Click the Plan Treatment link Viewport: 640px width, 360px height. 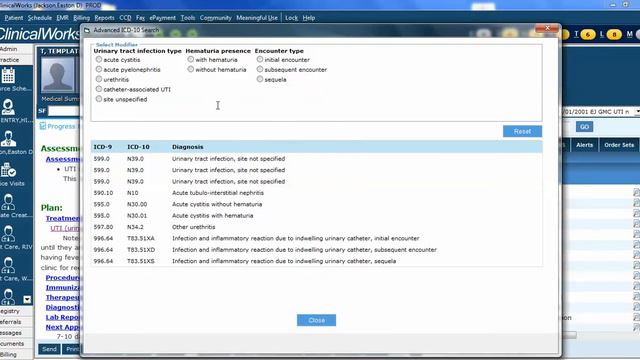(x=63, y=218)
